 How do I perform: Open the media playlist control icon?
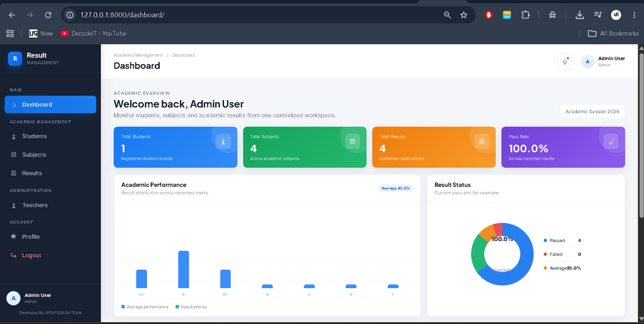click(x=598, y=14)
